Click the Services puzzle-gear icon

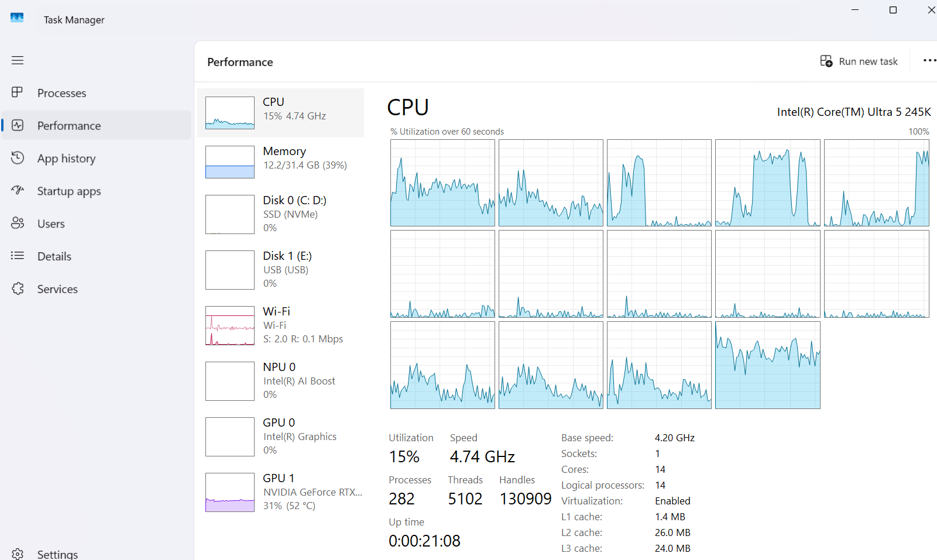tap(18, 288)
